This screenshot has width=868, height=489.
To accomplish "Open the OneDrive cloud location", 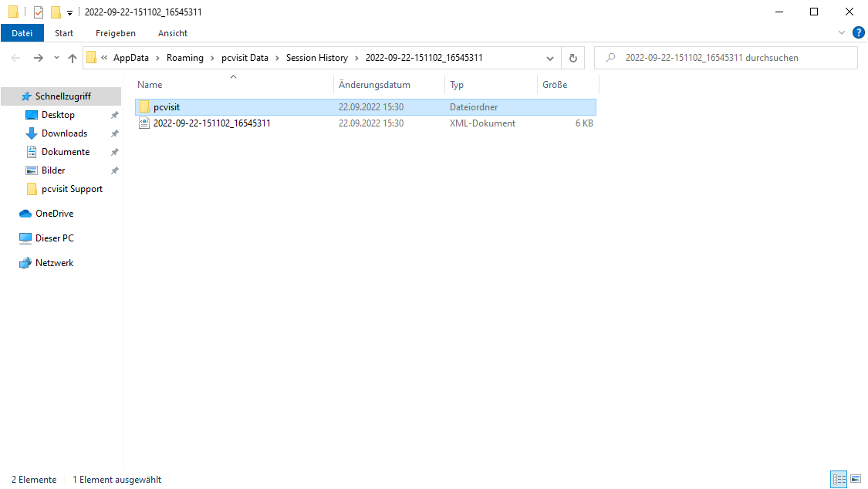I will coord(54,214).
